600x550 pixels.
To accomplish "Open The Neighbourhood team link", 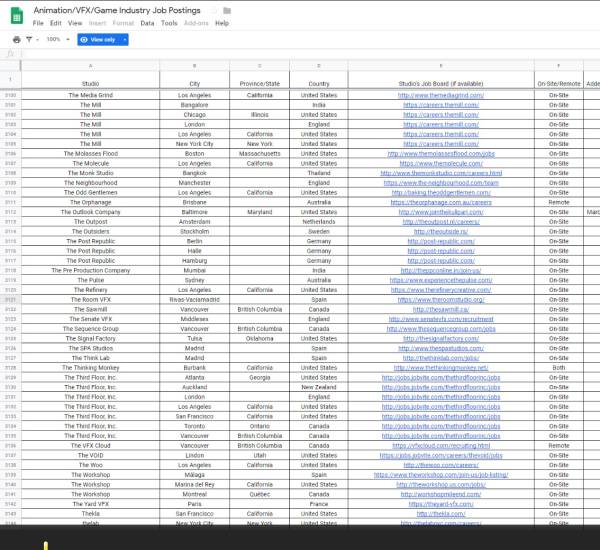I will pyautogui.click(x=441, y=183).
